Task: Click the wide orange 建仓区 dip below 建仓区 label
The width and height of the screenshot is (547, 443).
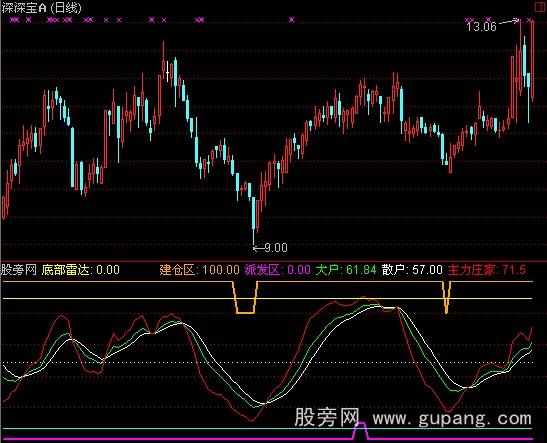Action: click(245, 298)
